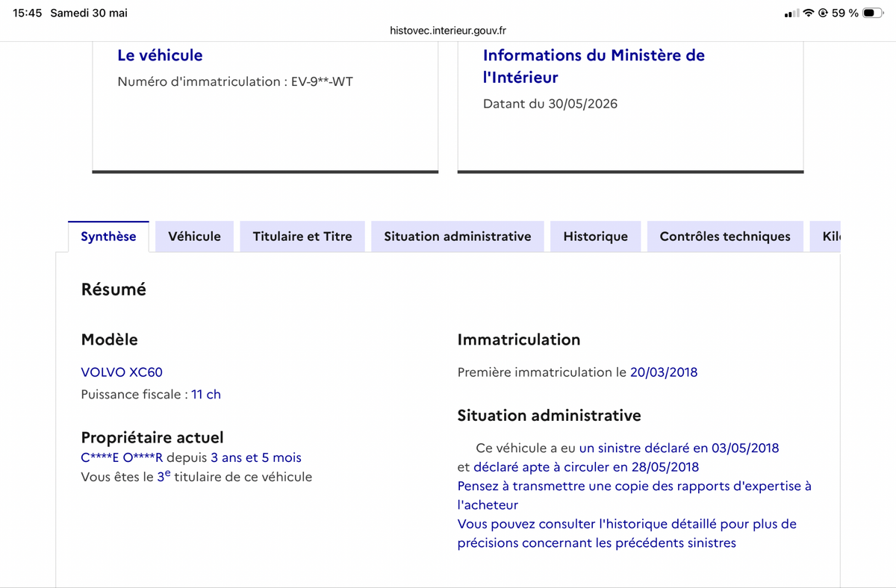The image size is (896, 588).
Task: Tap the histovec.interieur.gouv.fr address bar
Action: [448, 31]
